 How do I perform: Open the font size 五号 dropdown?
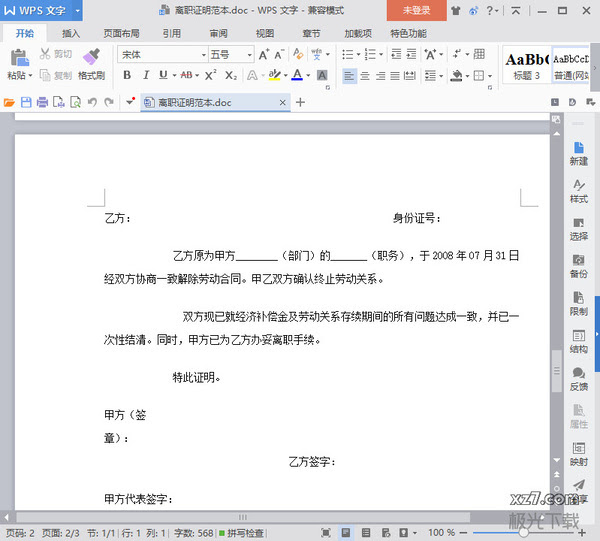click(249, 55)
